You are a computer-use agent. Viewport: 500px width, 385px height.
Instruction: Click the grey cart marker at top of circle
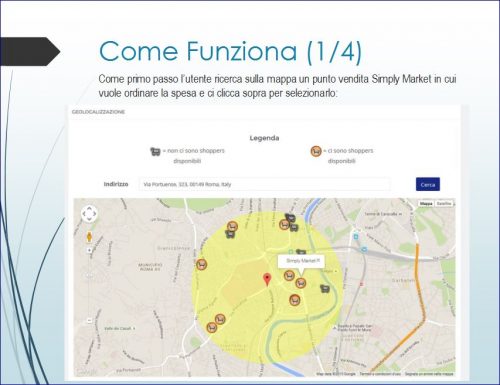290,218
